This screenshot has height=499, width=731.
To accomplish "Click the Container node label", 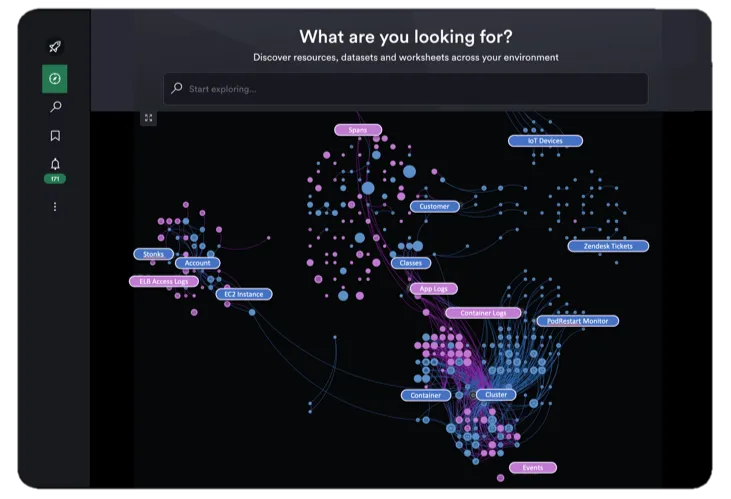I will coord(425,395).
